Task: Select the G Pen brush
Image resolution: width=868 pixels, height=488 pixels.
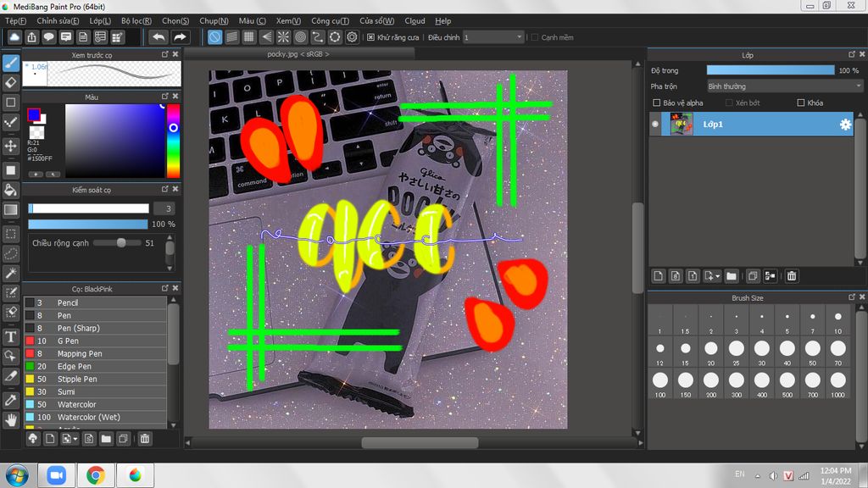Action: tap(95, 341)
